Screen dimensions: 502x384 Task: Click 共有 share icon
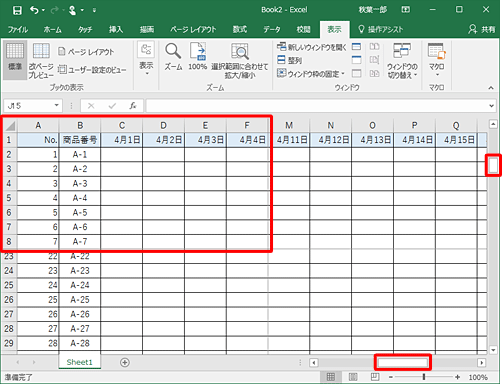click(x=481, y=29)
